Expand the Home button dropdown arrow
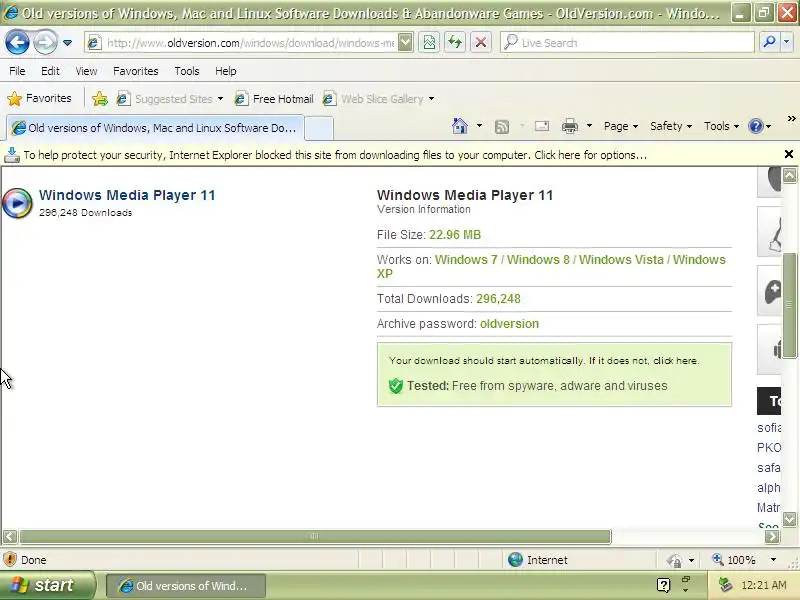800x600 pixels. 480,126
